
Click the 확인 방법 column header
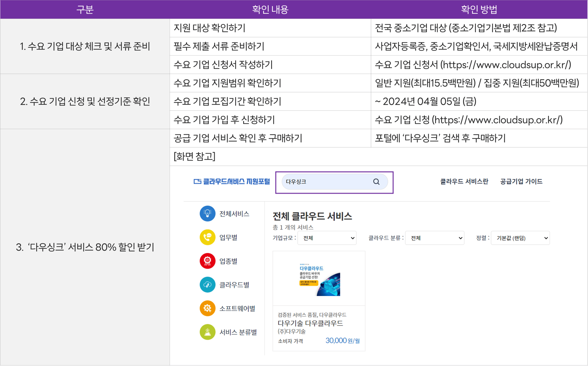(479, 9)
